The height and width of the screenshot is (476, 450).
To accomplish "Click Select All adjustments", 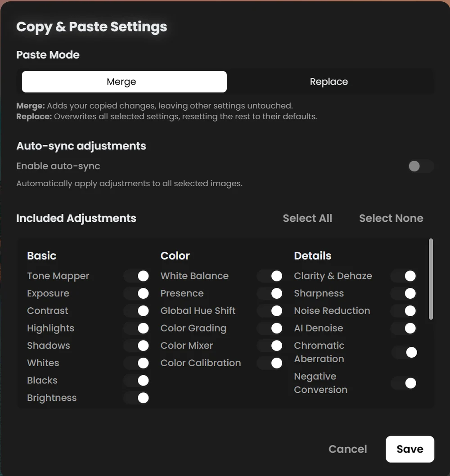I will [x=307, y=218].
